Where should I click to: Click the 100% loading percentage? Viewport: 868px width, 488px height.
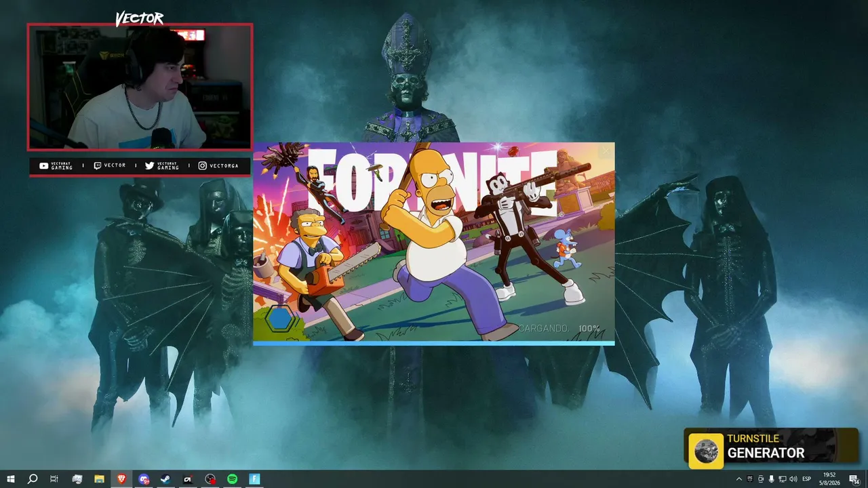589,329
